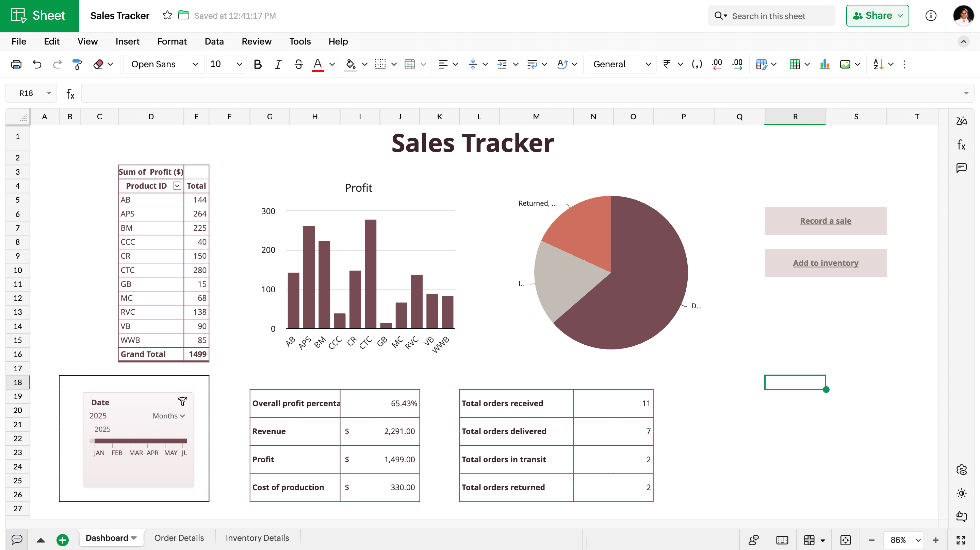Star the Sales Tracker document
Screen dimensions: 980x550
coord(167,15)
